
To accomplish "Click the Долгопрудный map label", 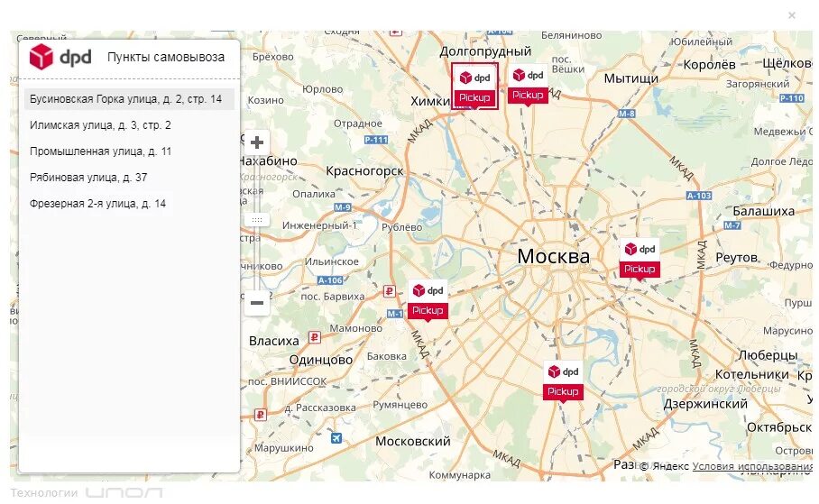I will tap(485, 51).
